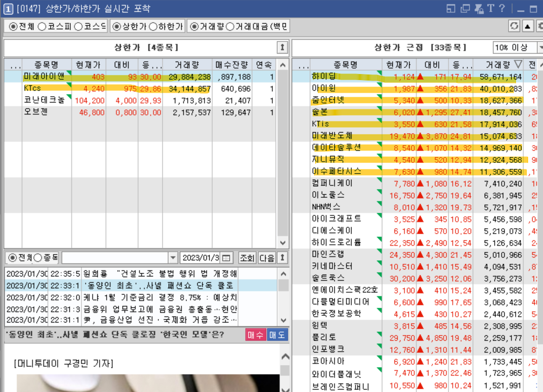
Task: Sort 상한가 근접 table by 대비 header
Action: tap(432, 65)
